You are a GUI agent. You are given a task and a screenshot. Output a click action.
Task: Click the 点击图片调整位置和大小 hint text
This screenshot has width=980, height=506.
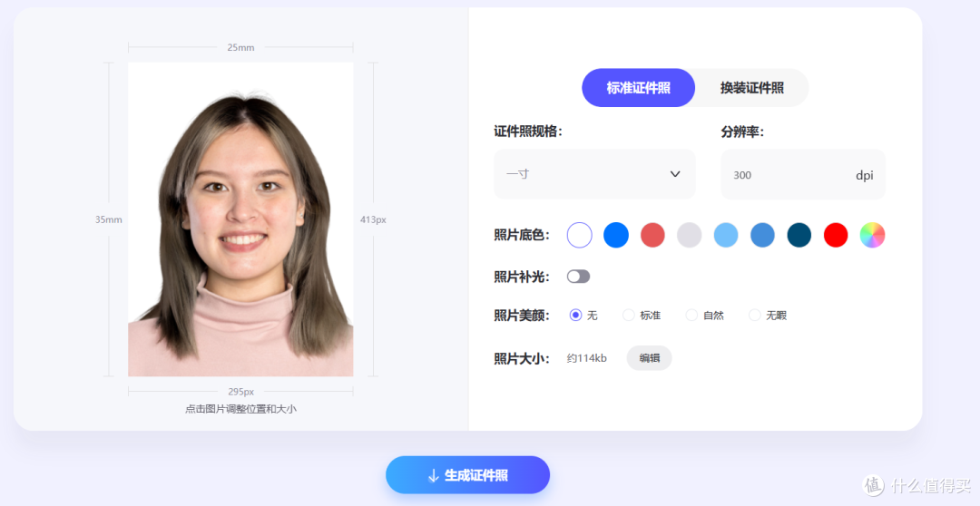(x=240, y=409)
